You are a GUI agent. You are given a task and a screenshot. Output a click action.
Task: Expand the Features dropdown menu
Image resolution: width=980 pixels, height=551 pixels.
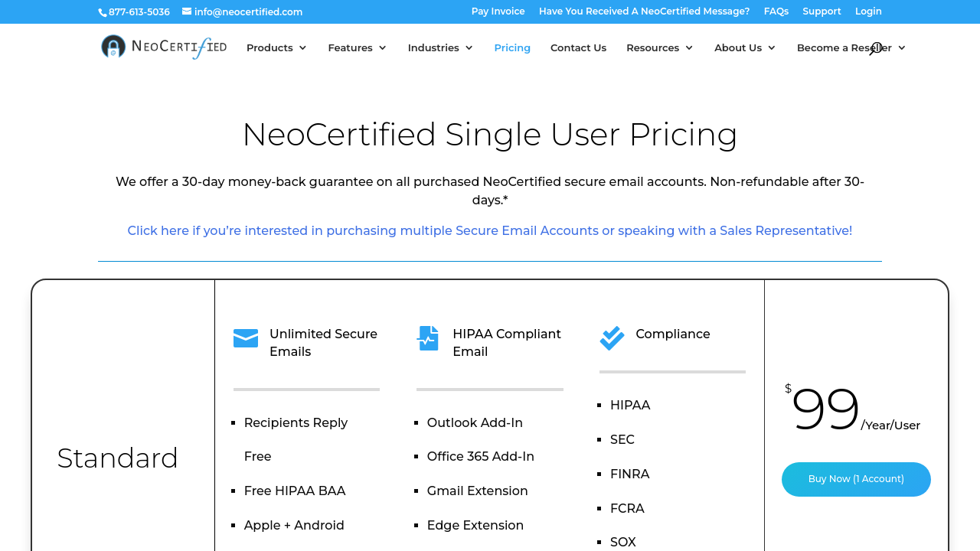pyautogui.click(x=358, y=47)
